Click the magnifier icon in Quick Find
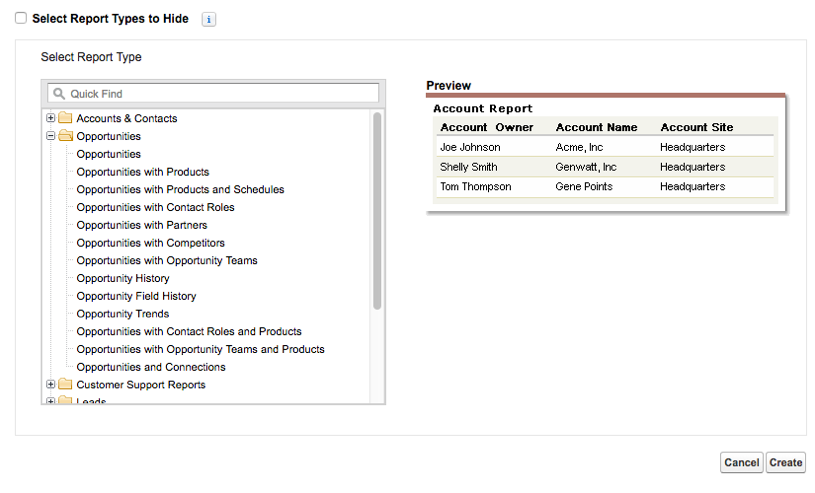Image resolution: width=815 pixels, height=493 pixels. click(59, 93)
